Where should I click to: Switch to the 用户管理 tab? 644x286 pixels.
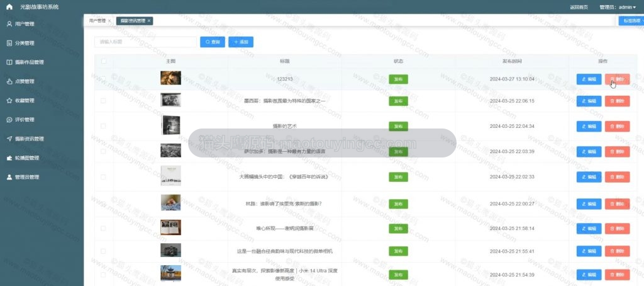97,21
